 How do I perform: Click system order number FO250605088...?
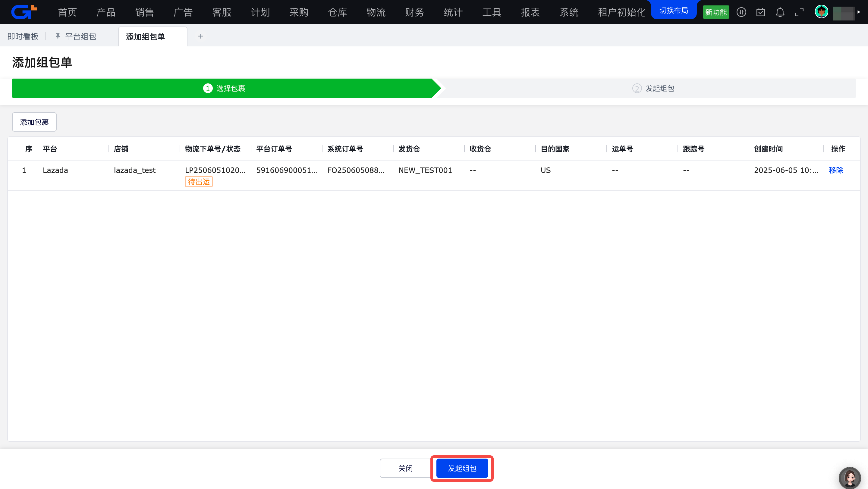coord(356,170)
